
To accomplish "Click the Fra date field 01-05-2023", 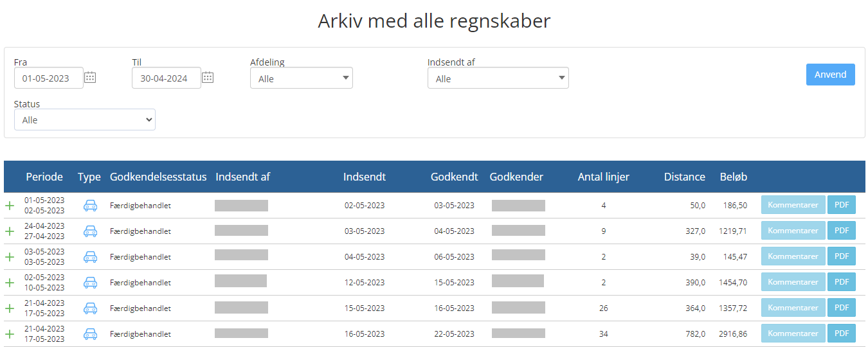I will pos(49,78).
